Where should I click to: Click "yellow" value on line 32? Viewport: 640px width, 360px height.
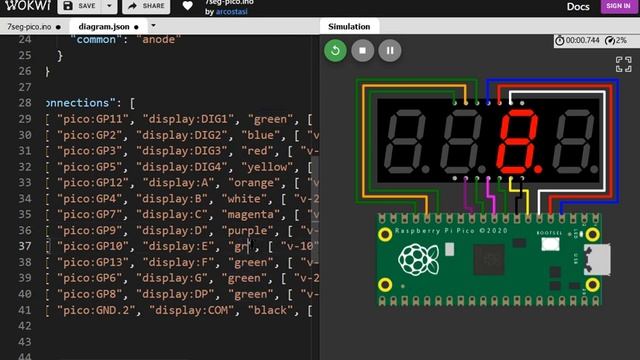[267, 167]
